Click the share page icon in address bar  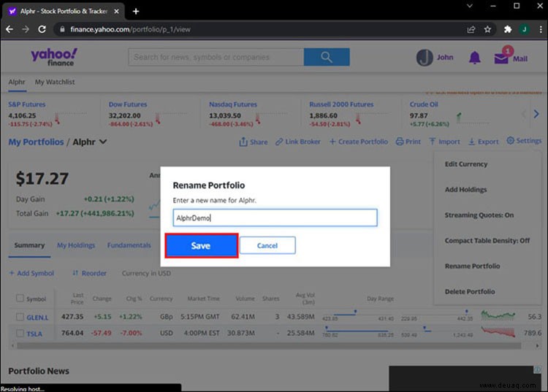(471, 29)
